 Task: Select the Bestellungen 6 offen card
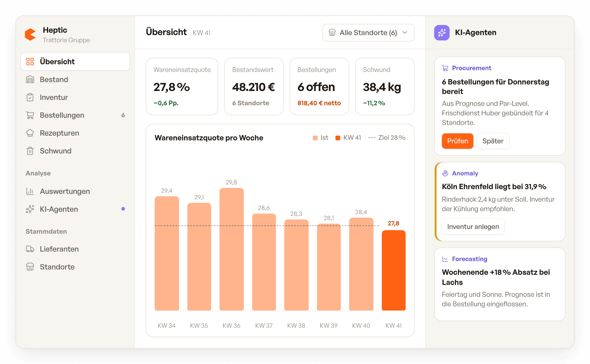(319, 87)
